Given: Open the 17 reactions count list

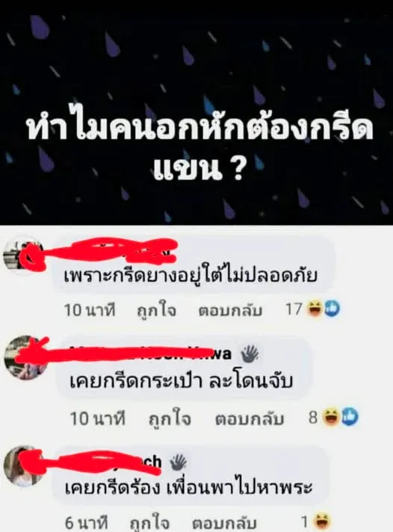Looking at the screenshot, I should coord(293,309).
